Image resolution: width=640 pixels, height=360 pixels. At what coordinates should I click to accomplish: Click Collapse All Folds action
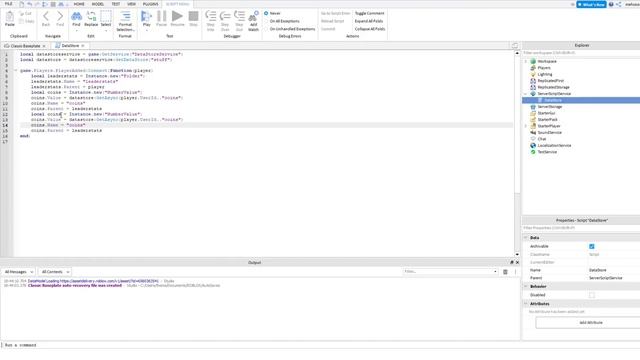pos(370,29)
